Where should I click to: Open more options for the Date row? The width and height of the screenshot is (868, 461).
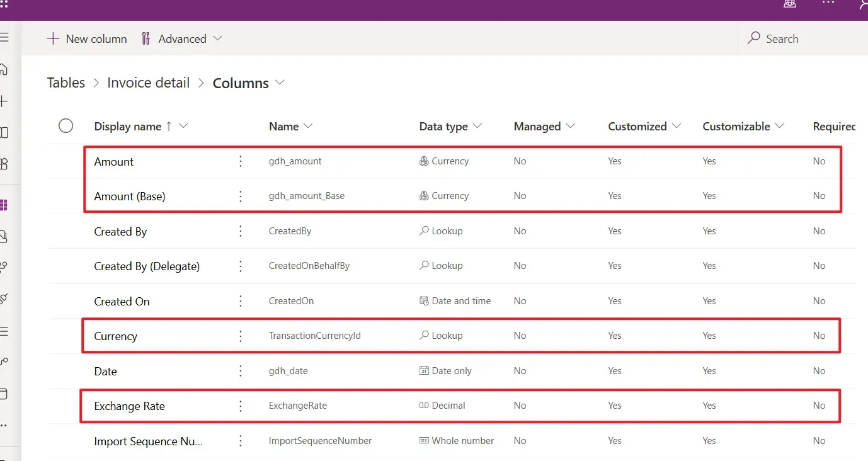pyautogui.click(x=240, y=372)
